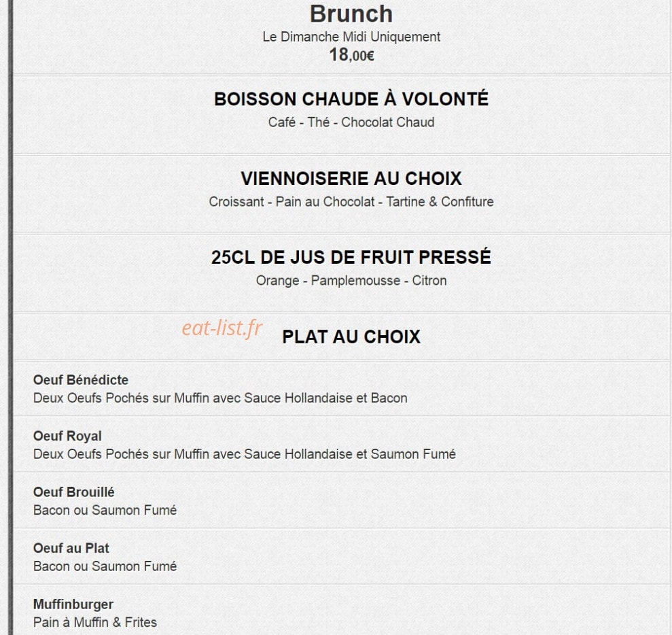Viewport: 672px width, 635px height.
Task: Click the Brunch menu title
Action: coord(351,14)
